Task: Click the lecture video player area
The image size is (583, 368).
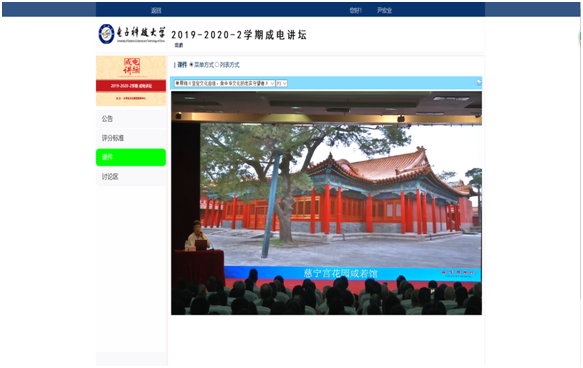Action: (326, 203)
